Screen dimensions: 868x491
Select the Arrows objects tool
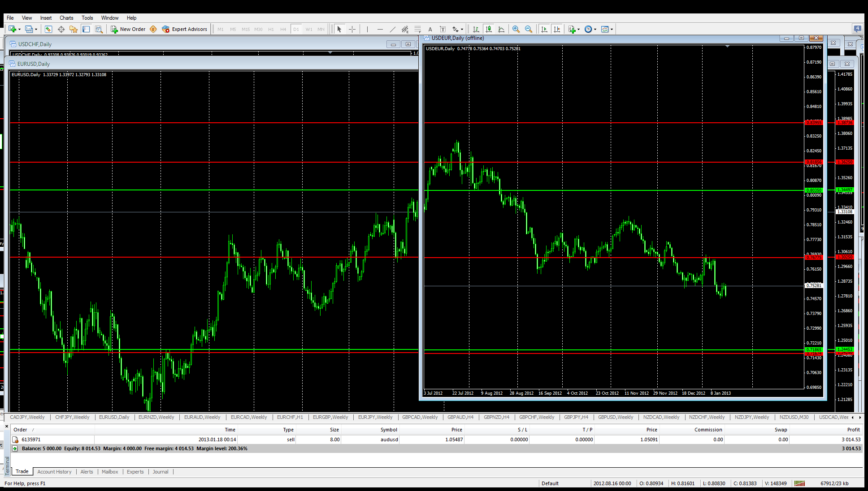pyautogui.click(x=456, y=29)
